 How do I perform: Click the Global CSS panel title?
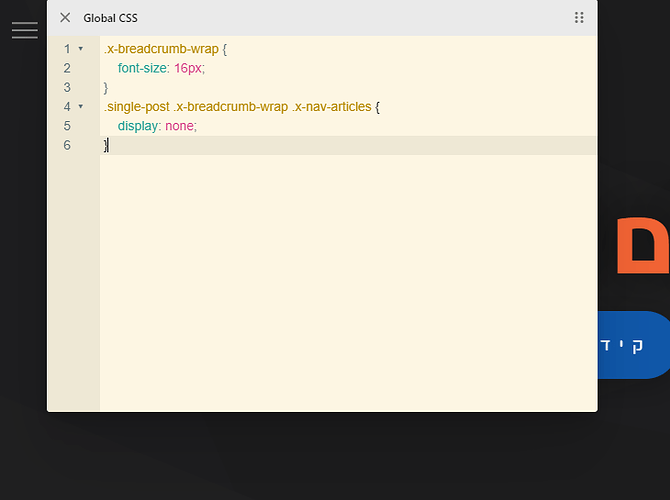click(110, 18)
